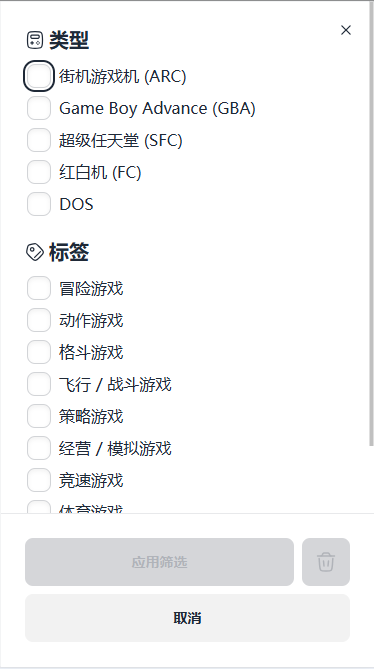Toggle the 冒险游戏 tag checkbox
Image resolution: width=374 pixels, height=669 pixels.
tap(39, 288)
